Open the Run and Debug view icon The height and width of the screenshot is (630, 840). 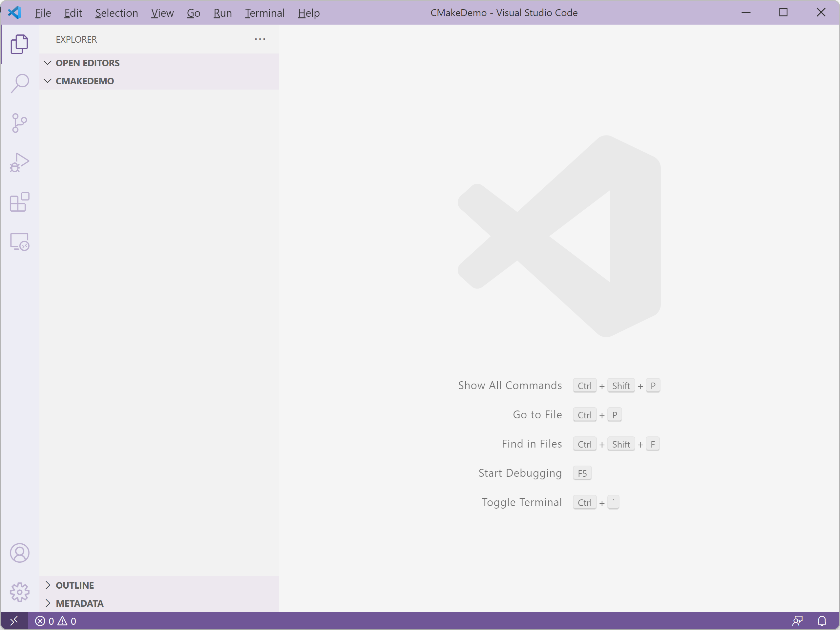pyautogui.click(x=19, y=162)
